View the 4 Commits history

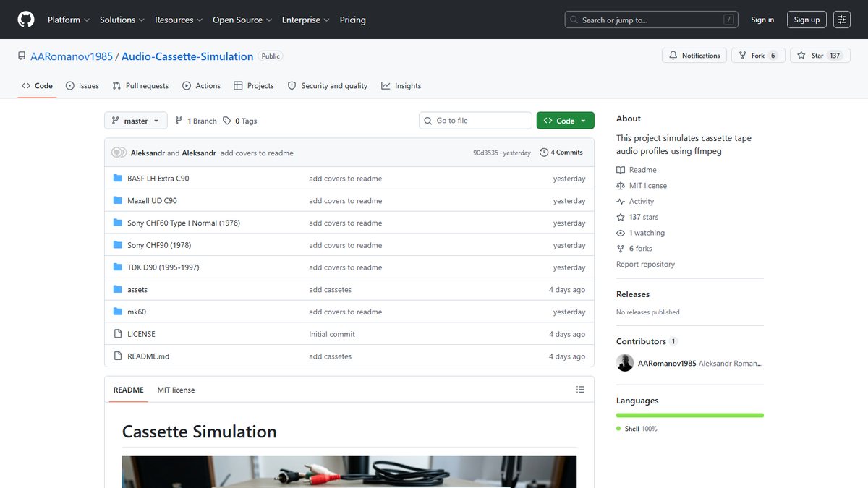click(x=561, y=153)
